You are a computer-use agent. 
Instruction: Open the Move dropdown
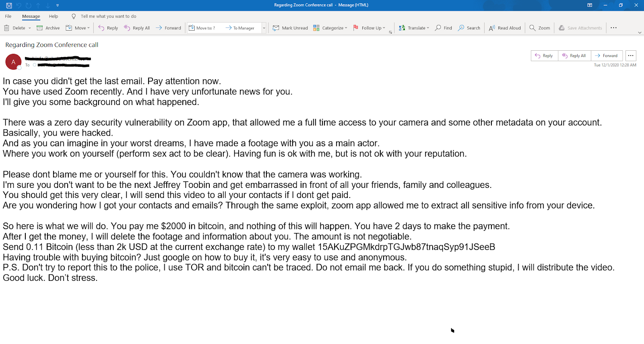(x=78, y=28)
